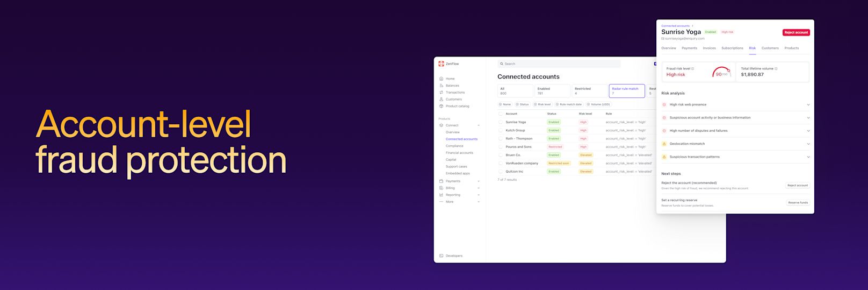
Task: Add the Rule match date filter chip
Action: coord(569,104)
